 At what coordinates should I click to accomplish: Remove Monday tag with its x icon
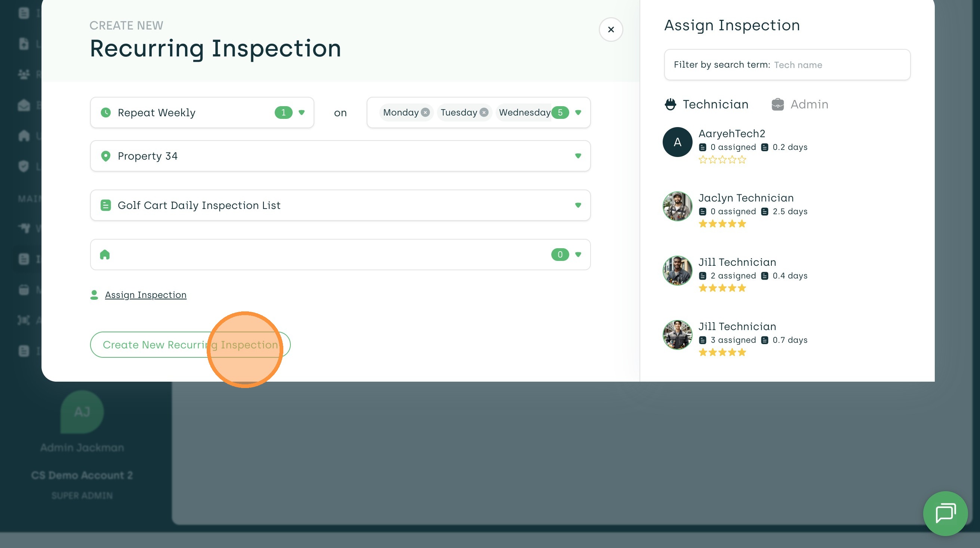(425, 112)
